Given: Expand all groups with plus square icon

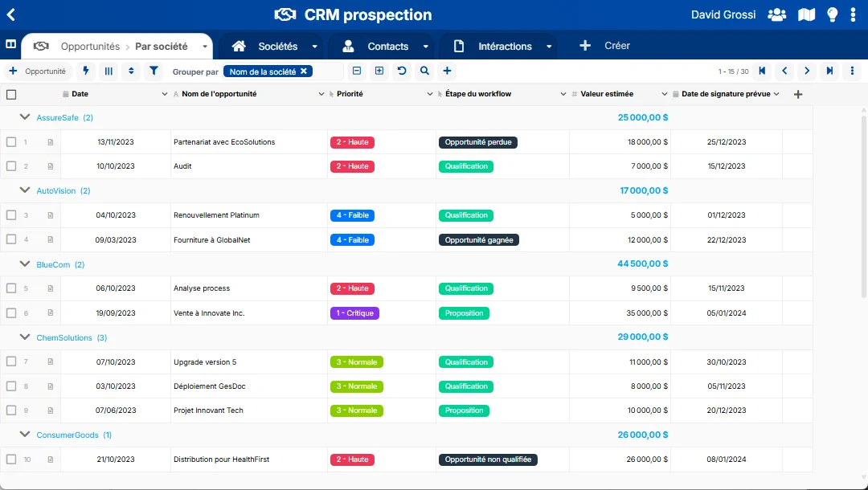Looking at the screenshot, I should (x=379, y=71).
